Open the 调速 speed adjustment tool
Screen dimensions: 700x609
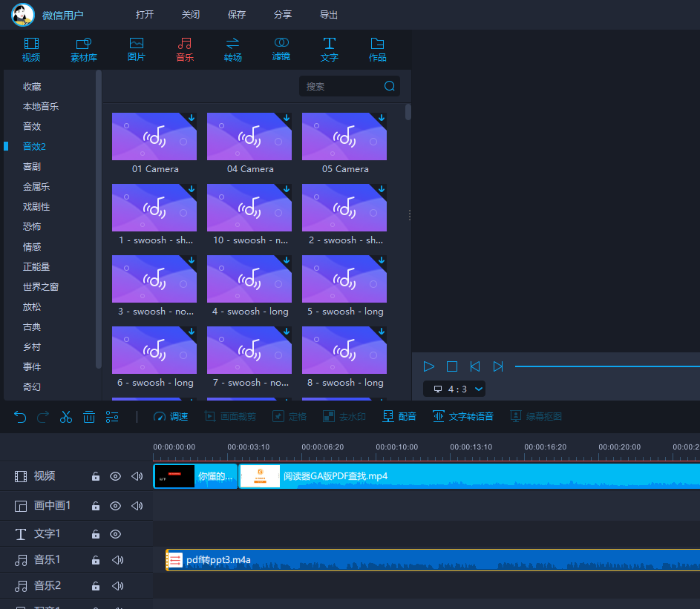(x=171, y=417)
